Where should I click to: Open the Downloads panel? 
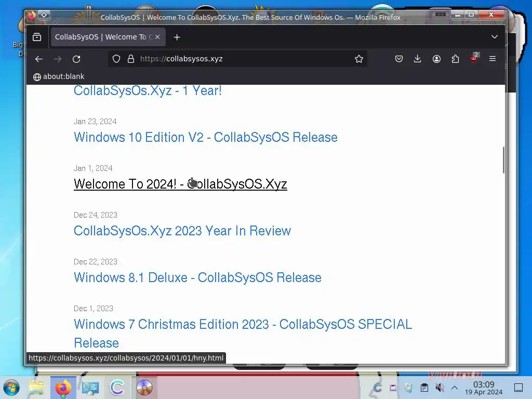(418, 59)
